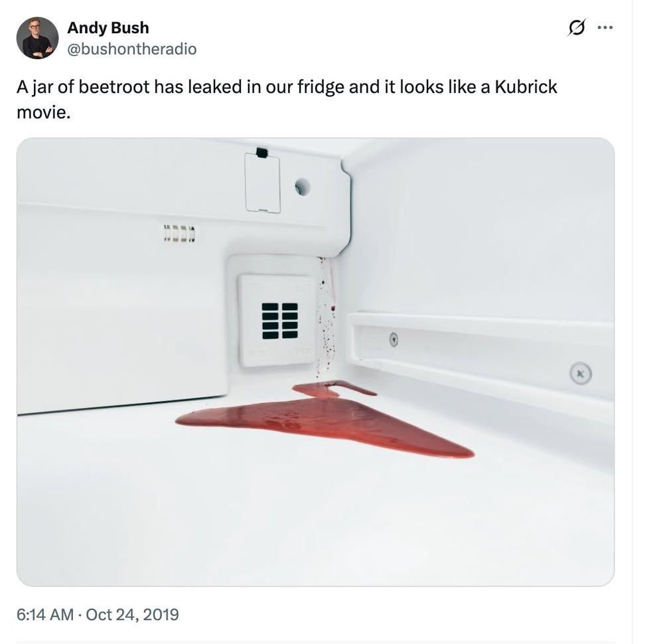Click the small rectangular panel near the fridge top
The width and height of the screenshot is (645, 644).
pyautogui.click(x=262, y=183)
